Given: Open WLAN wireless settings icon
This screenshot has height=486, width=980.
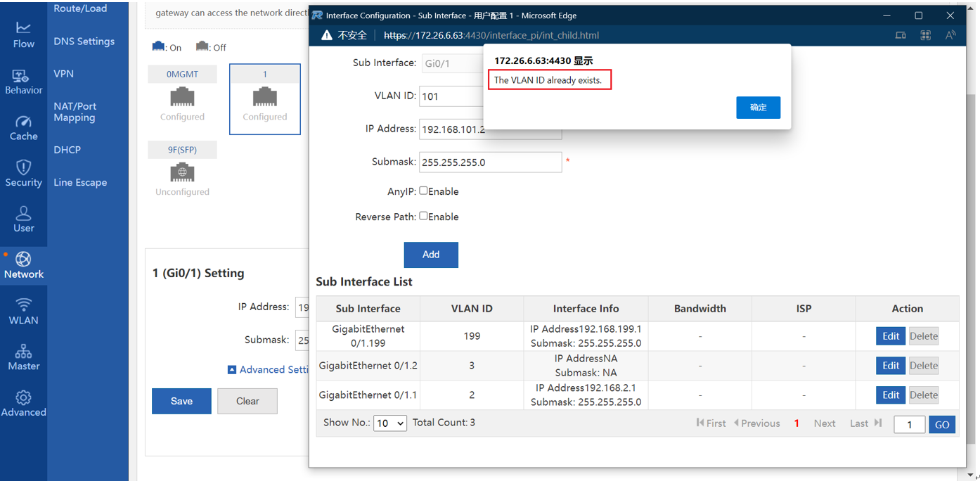Looking at the screenshot, I should [x=23, y=311].
